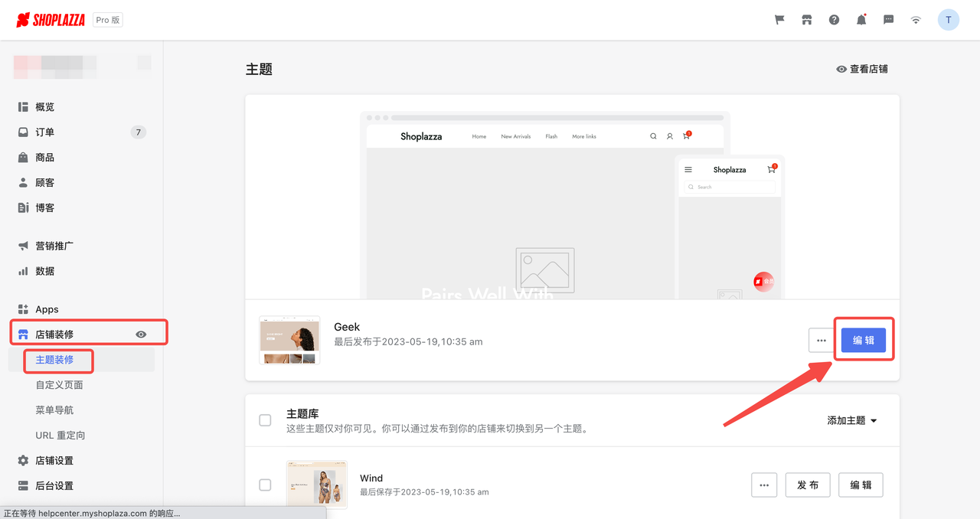Click 编辑 for the Geek theme
The width and height of the screenshot is (980, 519).
(864, 341)
